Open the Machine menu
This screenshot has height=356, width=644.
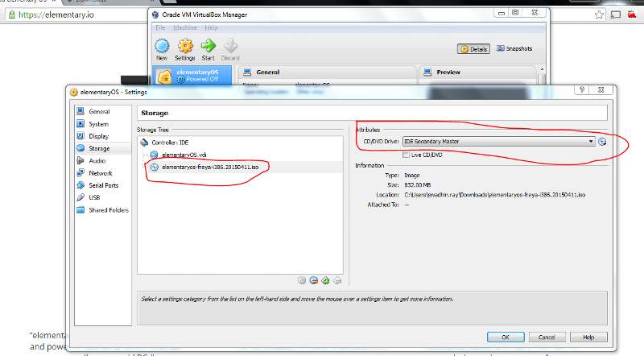[x=185, y=27]
